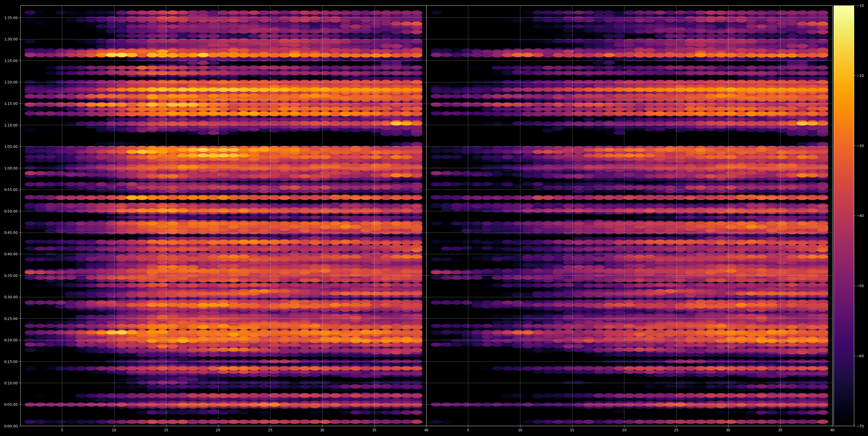Pick the 0:20:00 y-axis label
Screen dimensions: 868x436
[x=11, y=340]
